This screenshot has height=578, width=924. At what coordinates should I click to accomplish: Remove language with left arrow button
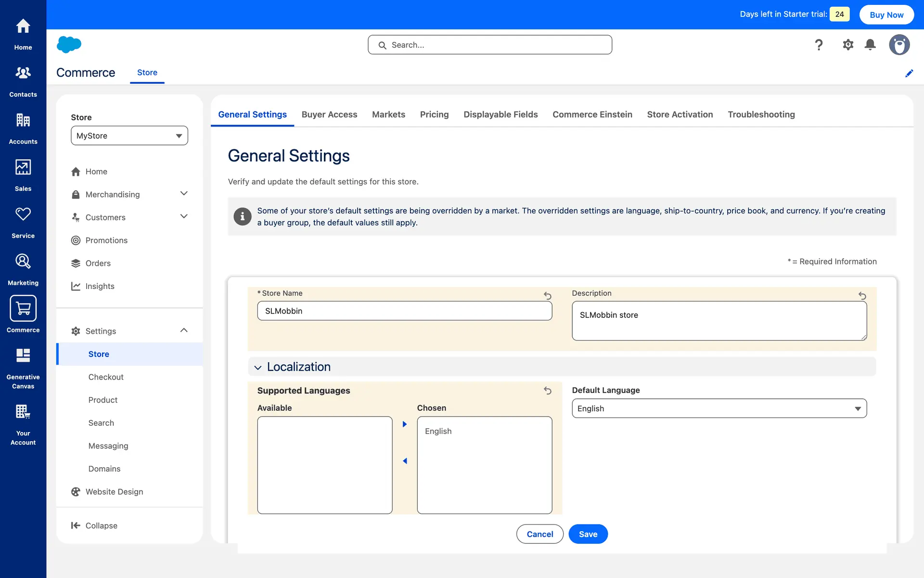point(405,461)
